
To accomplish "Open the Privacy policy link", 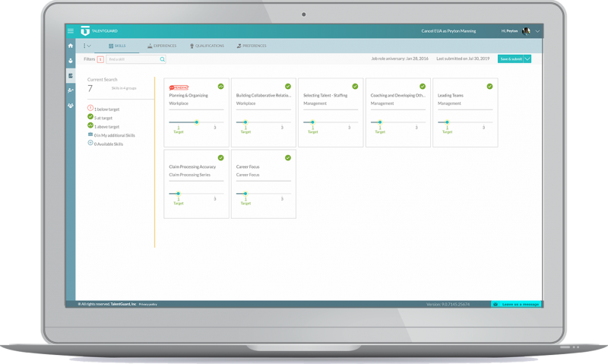I will [147, 304].
